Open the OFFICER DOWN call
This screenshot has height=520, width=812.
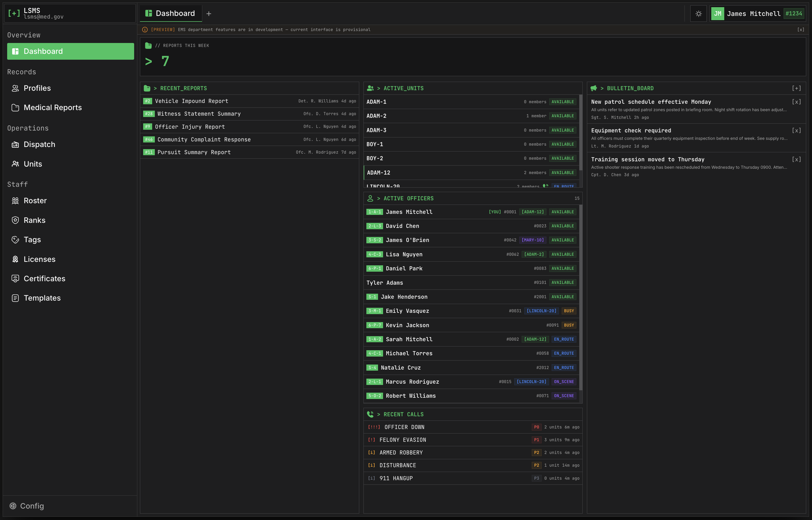pos(404,427)
